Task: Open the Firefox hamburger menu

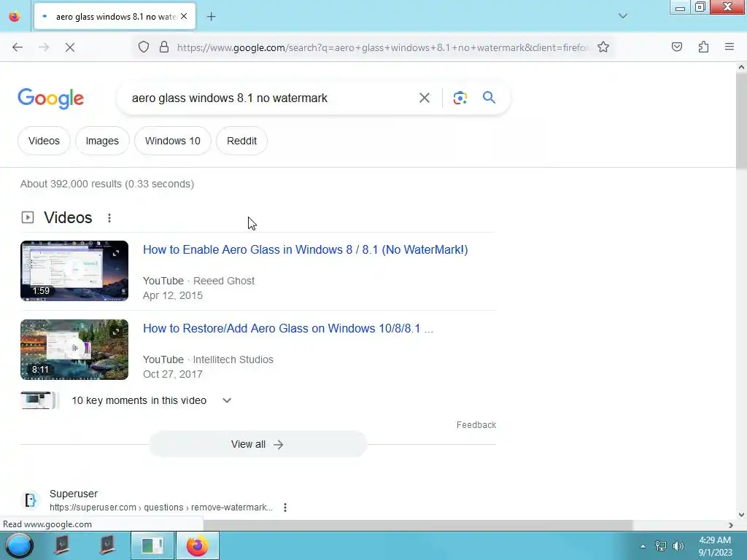Action: coord(729,47)
